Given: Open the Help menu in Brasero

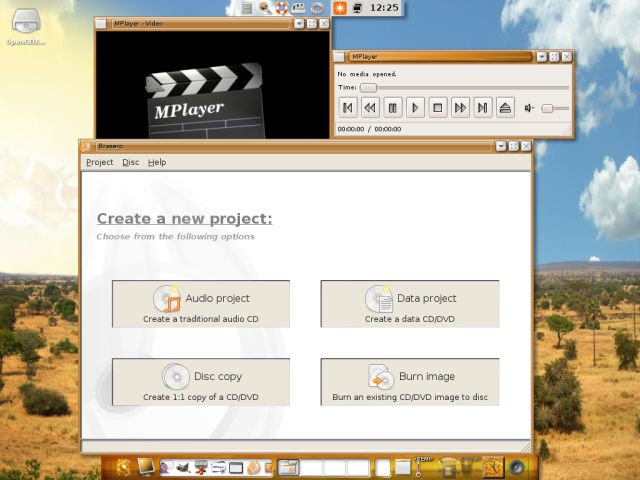Looking at the screenshot, I should point(157,162).
